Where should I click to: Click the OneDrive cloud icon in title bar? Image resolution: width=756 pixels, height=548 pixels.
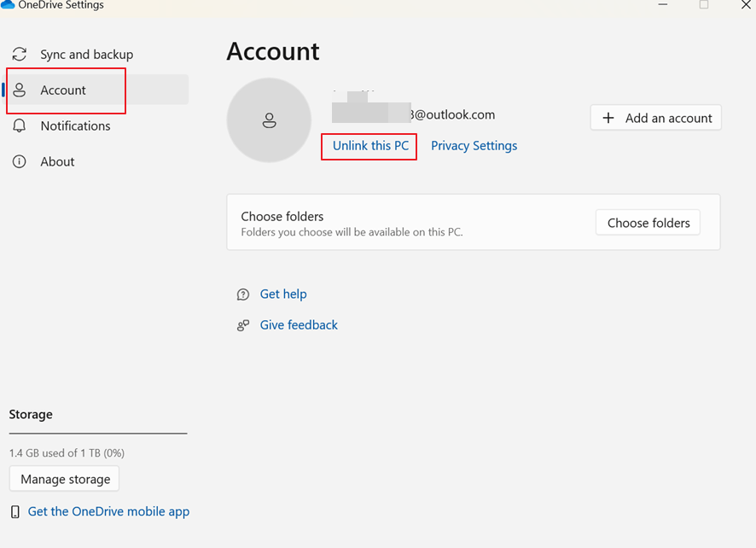coord(8,4)
